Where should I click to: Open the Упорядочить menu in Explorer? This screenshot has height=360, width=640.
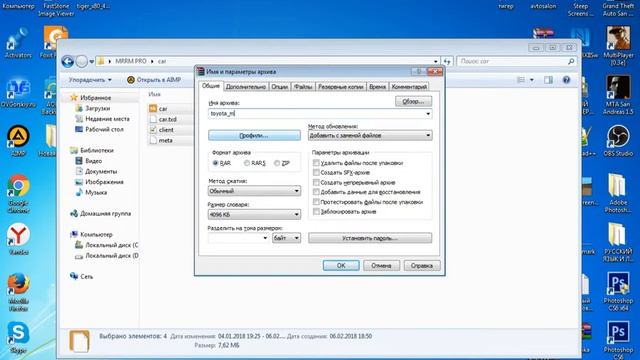tap(90, 80)
